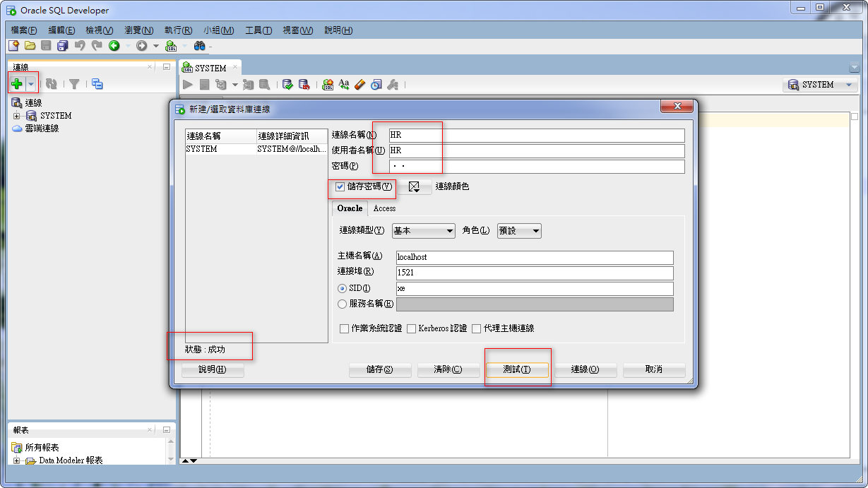
Task: Click the Run Script icon
Action: (x=204, y=85)
